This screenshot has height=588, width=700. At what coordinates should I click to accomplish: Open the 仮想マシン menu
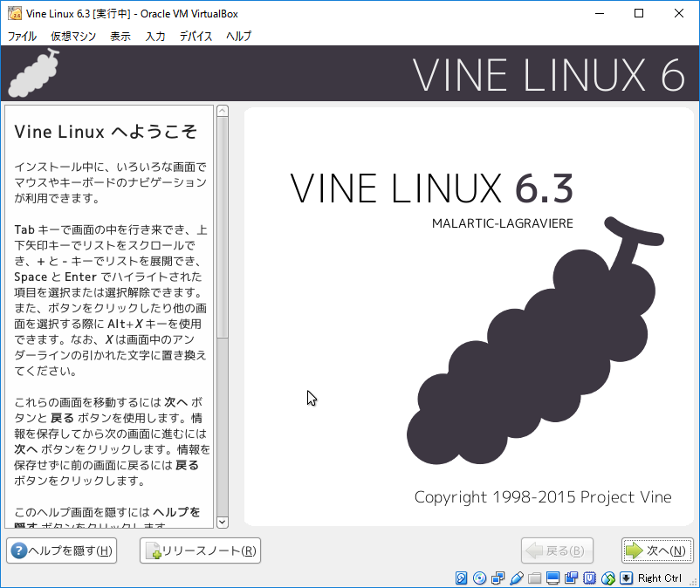[x=73, y=37]
